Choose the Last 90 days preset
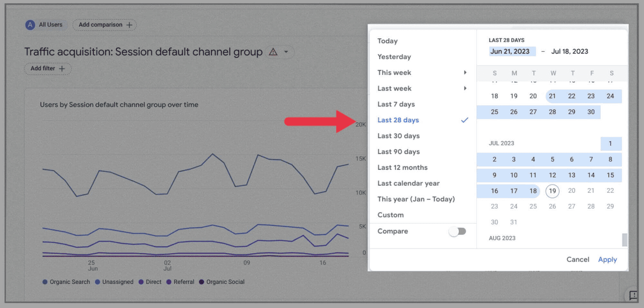 click(398, 152)
